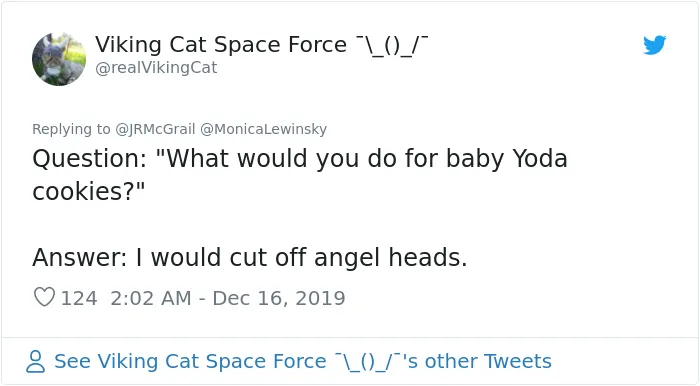Click 'other Tweets' words in footer
This screenshot has height=386, width=700.
tap(488, 361)
